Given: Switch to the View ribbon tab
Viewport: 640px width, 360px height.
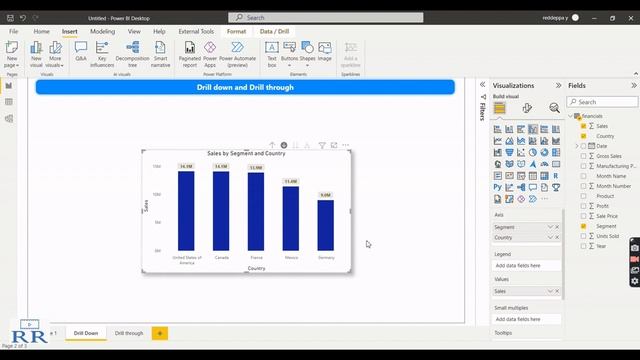Looking at the screenshot, I should [x=134, y=31].
